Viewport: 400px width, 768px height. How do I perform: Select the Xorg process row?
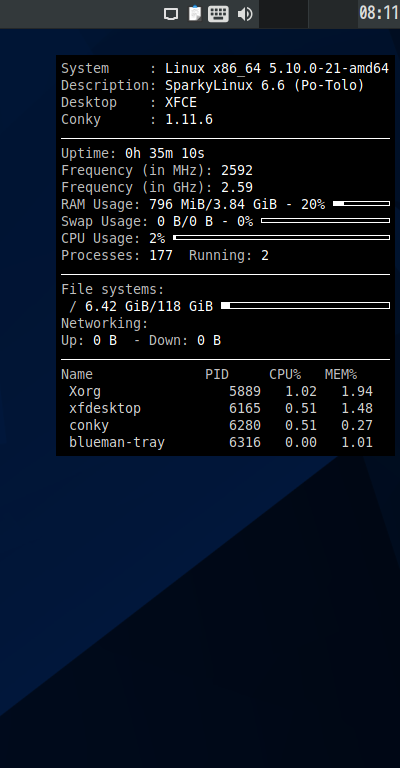(x=221, y=391)
